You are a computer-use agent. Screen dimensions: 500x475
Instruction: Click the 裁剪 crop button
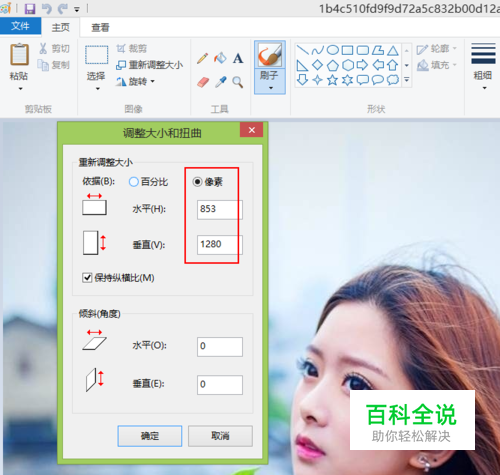(132, 49)
